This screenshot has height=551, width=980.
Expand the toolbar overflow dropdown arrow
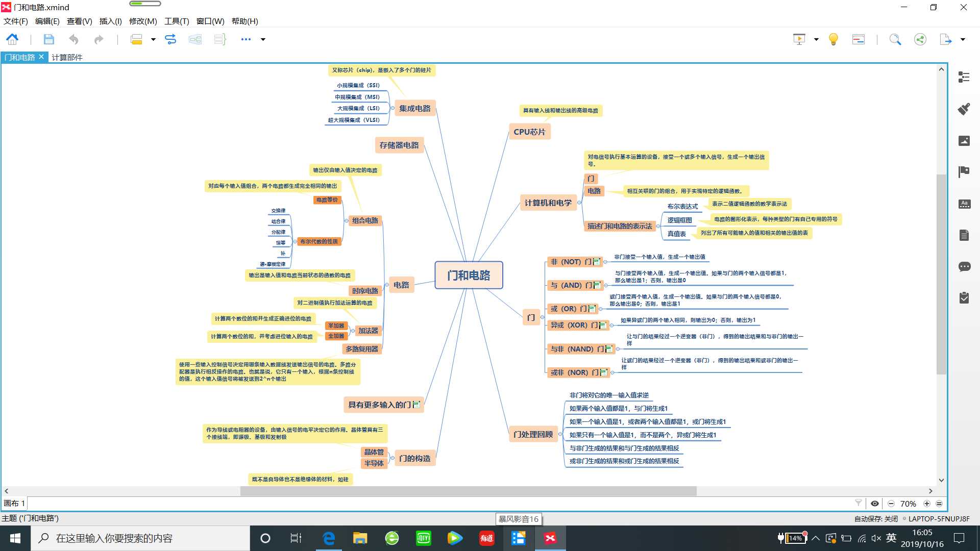coord(263,39)
